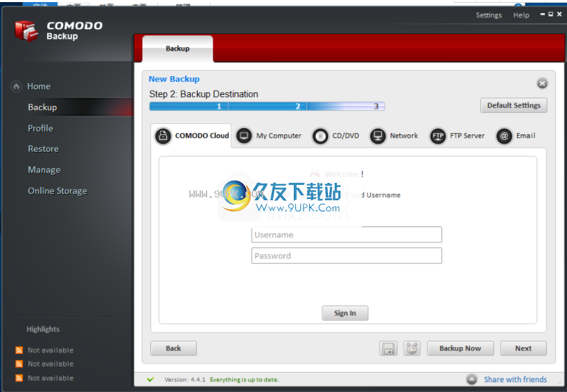The width and height of the screenshot is (567, 392).
Task: Switch to Network destination tab
Action: click(x=394, y=136)
